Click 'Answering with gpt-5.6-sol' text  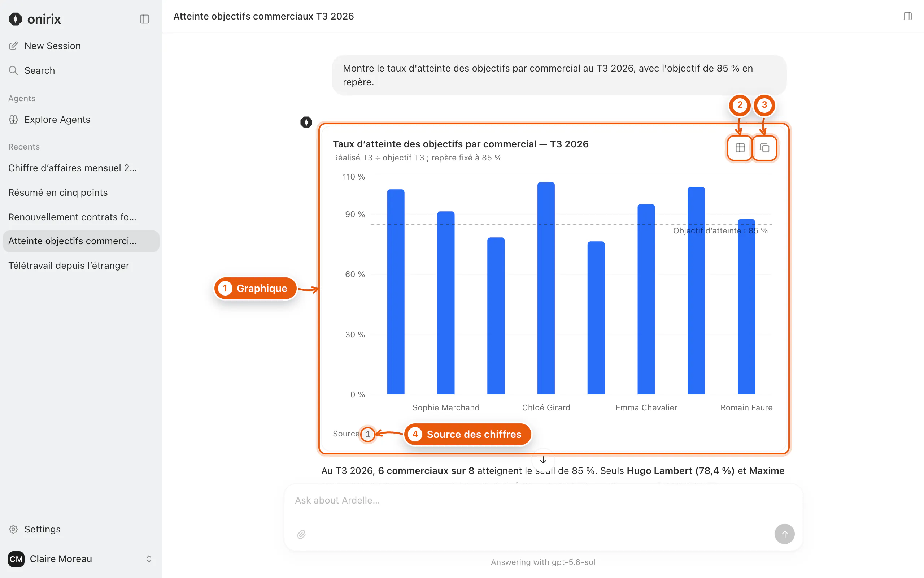[543, 562]
